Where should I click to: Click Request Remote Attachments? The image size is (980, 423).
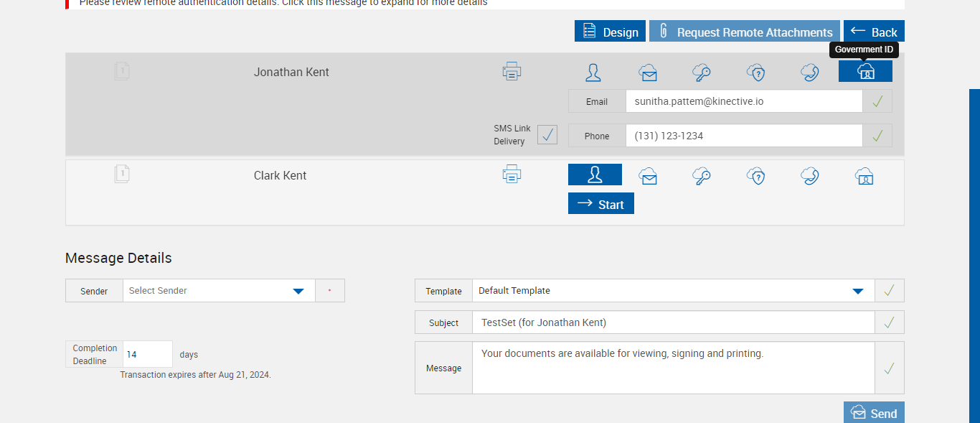pos(745,32)
